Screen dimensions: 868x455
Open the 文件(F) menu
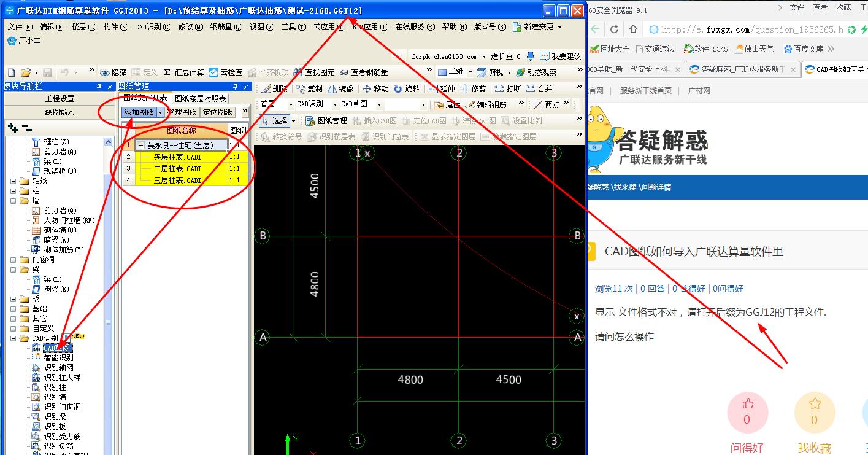[x=20, y=27]
